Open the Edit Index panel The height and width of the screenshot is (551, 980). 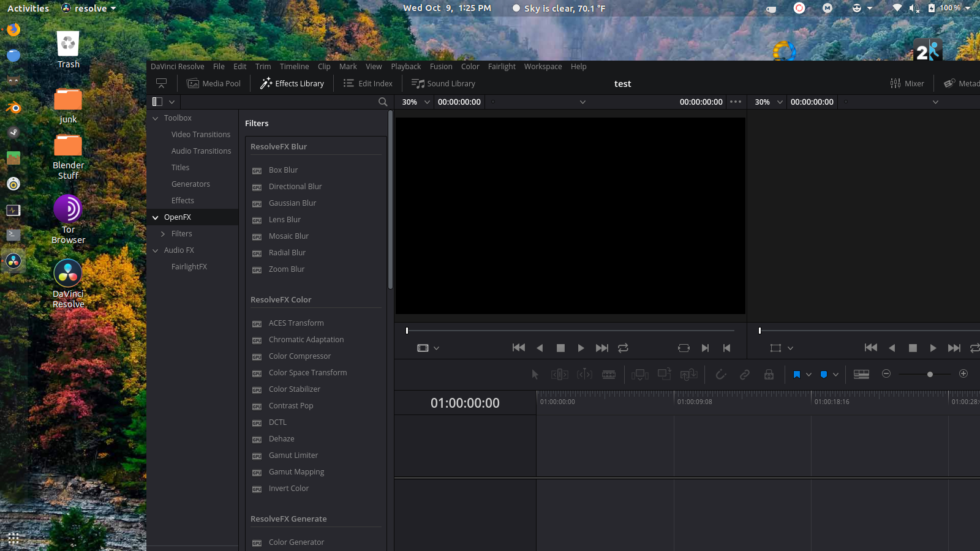click(x=367, y=83)
